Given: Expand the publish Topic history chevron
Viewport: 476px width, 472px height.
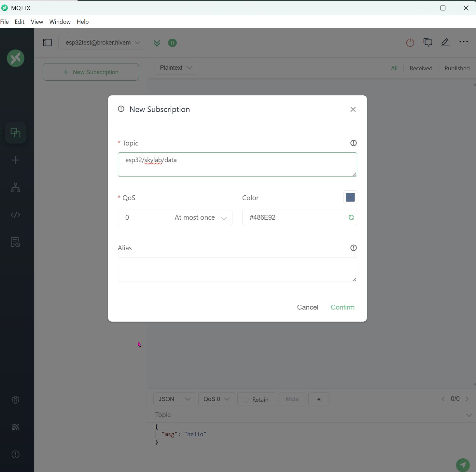Looking at the screenshot, I should click(469, 415).
